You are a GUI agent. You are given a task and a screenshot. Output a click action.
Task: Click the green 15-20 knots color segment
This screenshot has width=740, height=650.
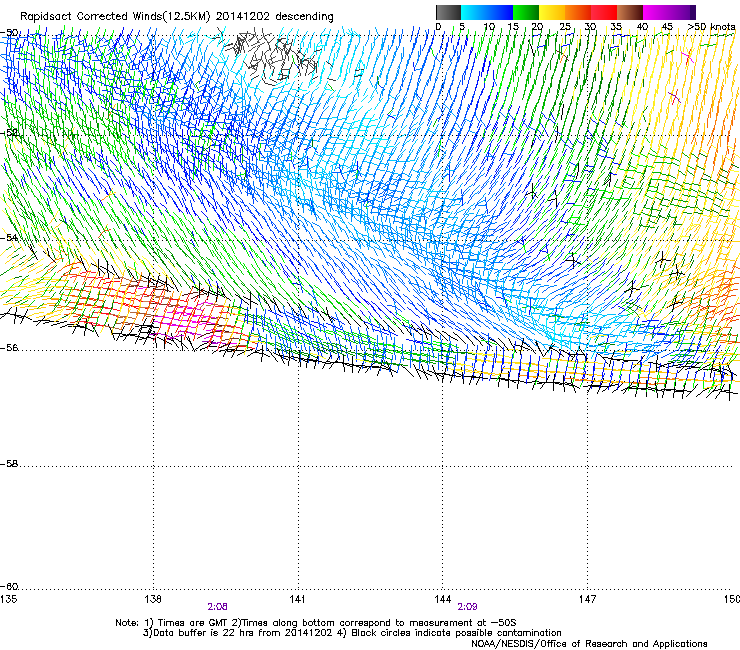point(526,12)
